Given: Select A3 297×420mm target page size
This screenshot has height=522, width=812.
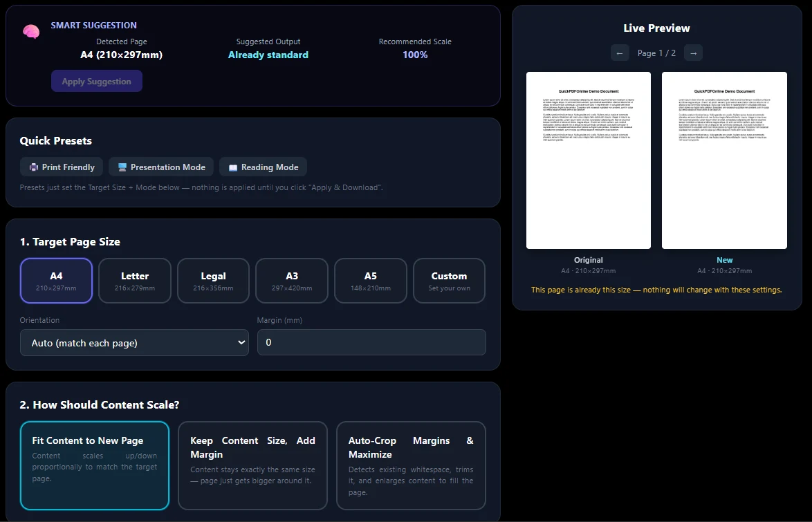Looking at the screenshot, I should (x=292, y=281).
